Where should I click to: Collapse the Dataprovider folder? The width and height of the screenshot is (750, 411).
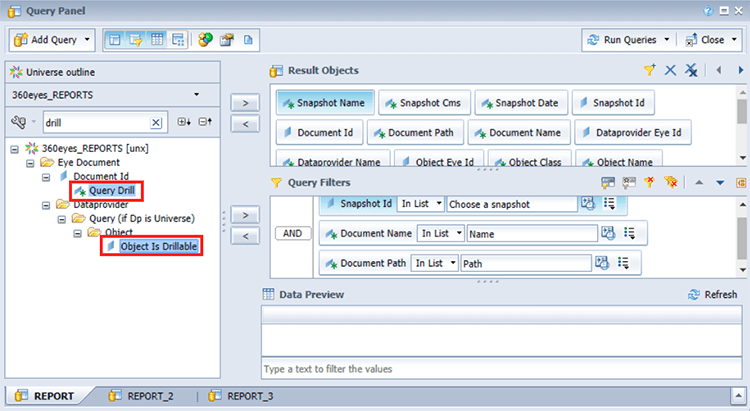click(46, 205)
